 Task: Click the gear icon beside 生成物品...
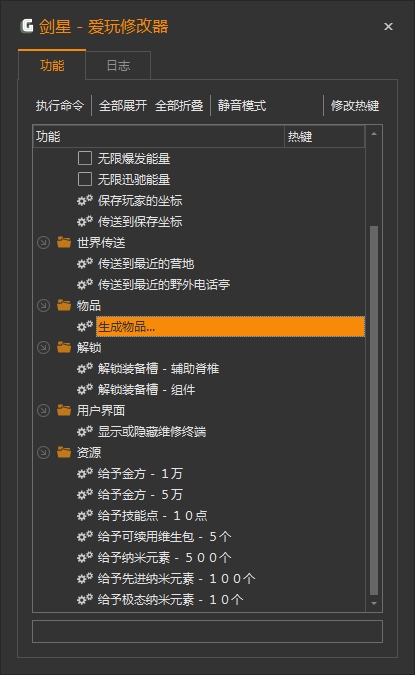click(85, 326)
